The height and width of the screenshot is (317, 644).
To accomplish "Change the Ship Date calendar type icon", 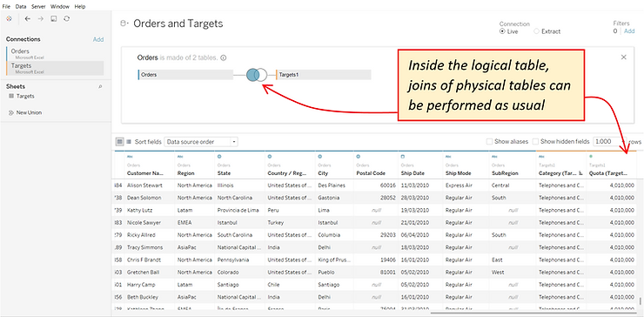I will (x=403, y=157).
